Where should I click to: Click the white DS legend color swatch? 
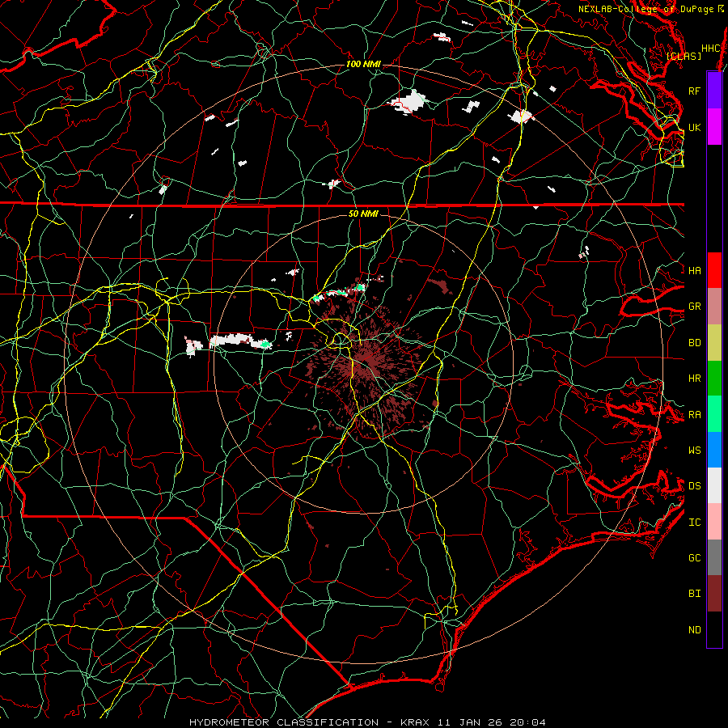(714, 485)
